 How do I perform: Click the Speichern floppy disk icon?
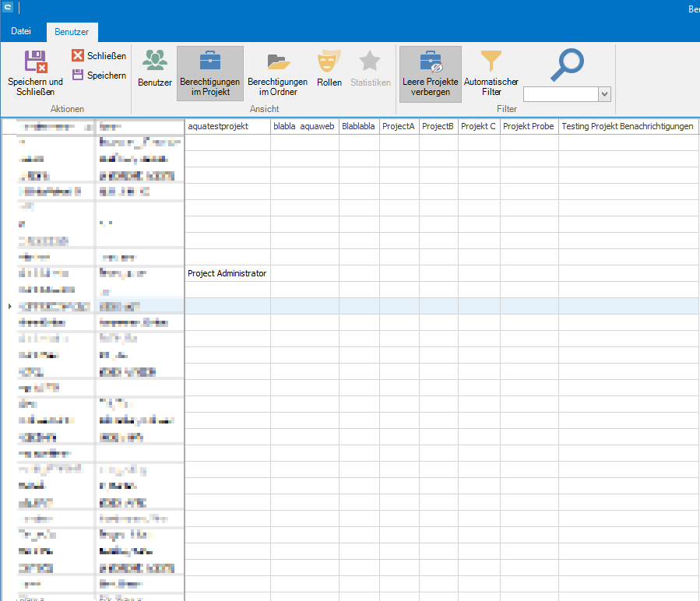click(x=78, y=76)
